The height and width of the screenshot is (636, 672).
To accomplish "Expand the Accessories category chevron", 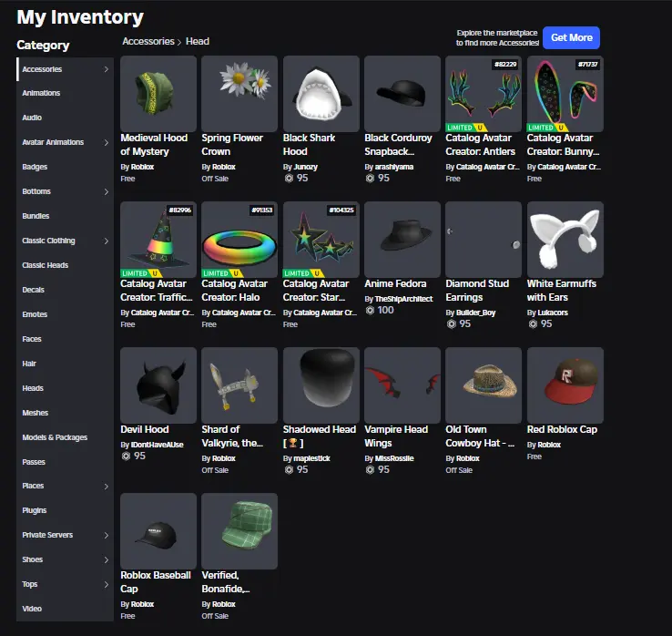I will [106, 69].
